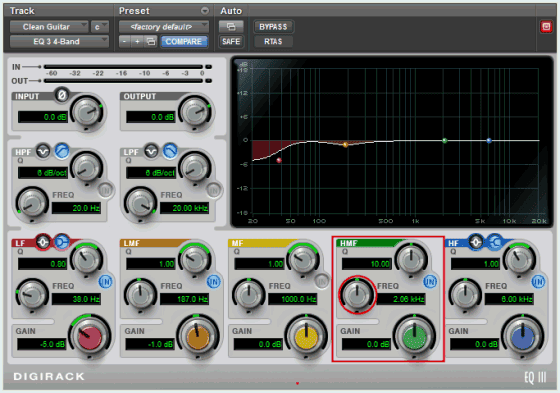Select LPF low-pass curve type icon

[x=170, y=151]
